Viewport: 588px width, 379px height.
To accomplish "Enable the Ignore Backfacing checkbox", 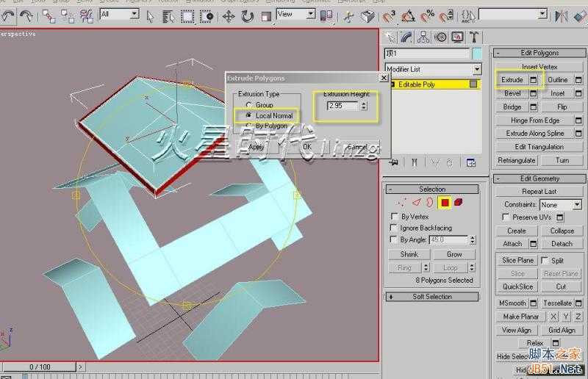I will tap(393, 228).
